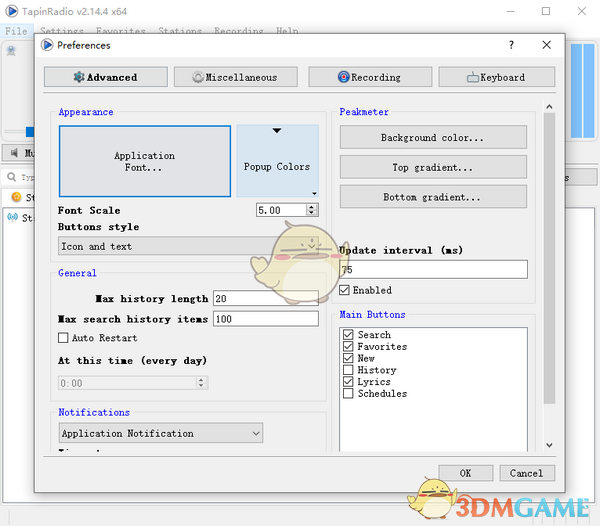Click the red record icon on Recording tab
600x526 pixels.
[344, 77]
